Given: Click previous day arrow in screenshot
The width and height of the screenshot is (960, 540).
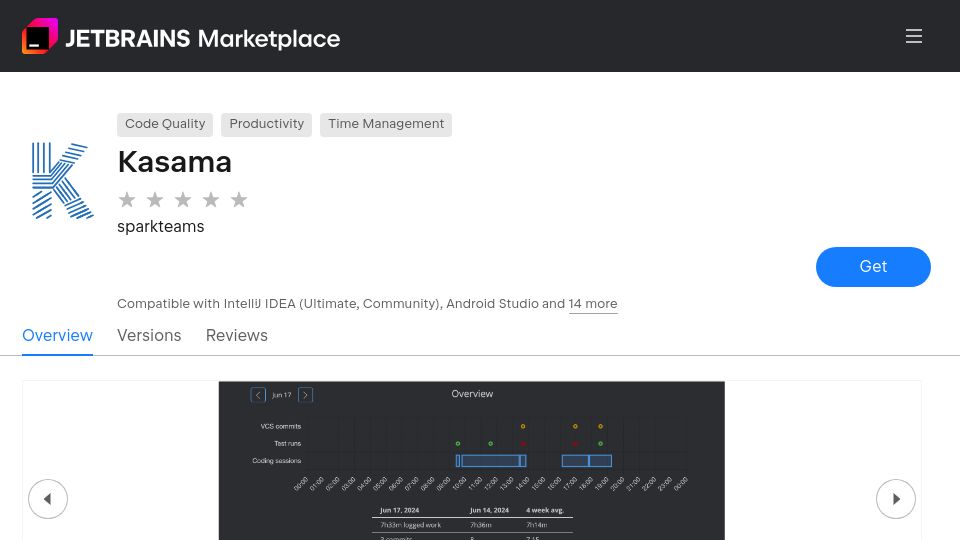Looking at the screenshot, I should pos(258,395).
